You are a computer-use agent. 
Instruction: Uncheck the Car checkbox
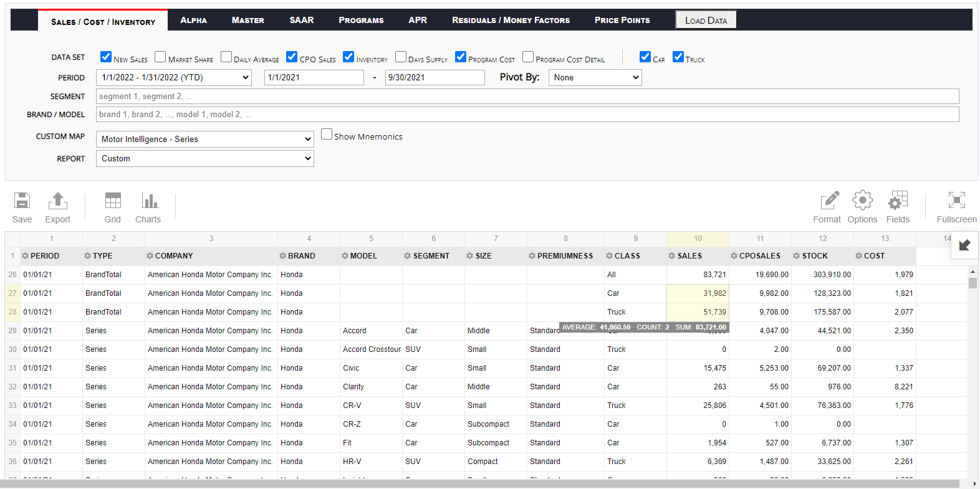[645, 57]
